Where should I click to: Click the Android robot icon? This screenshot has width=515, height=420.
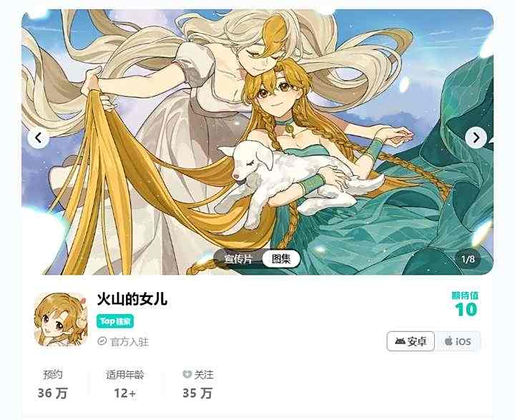[x=400, y=341]
